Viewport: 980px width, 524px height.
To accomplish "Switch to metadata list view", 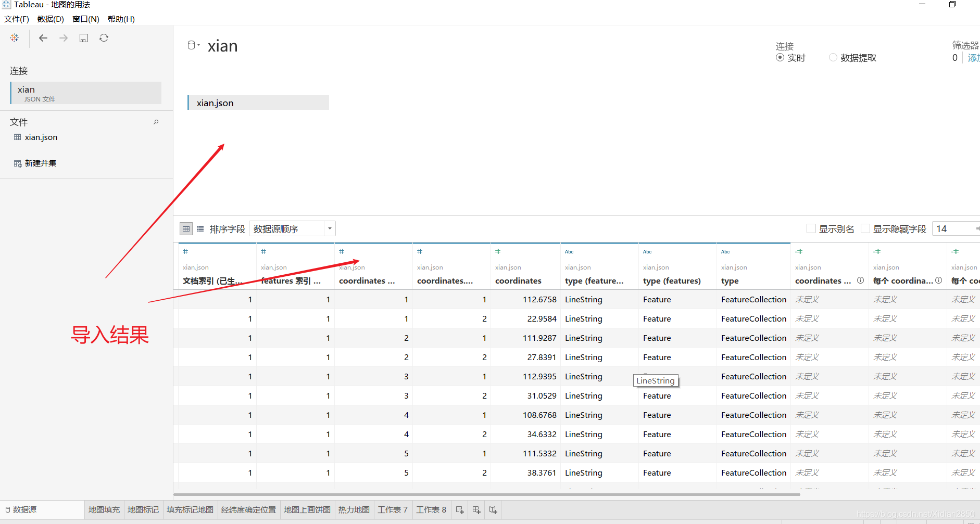I will click(200, 229).
